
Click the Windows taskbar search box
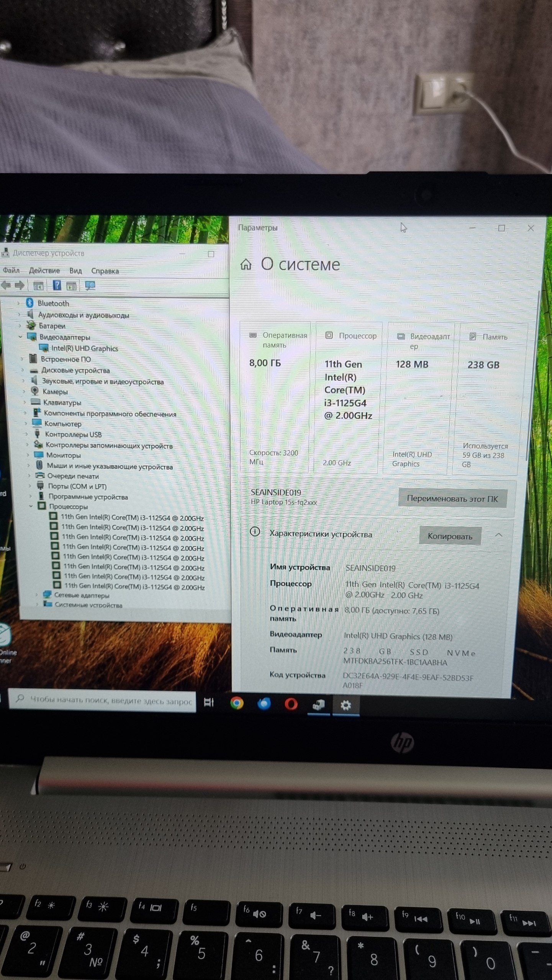(x=102, y=700)
